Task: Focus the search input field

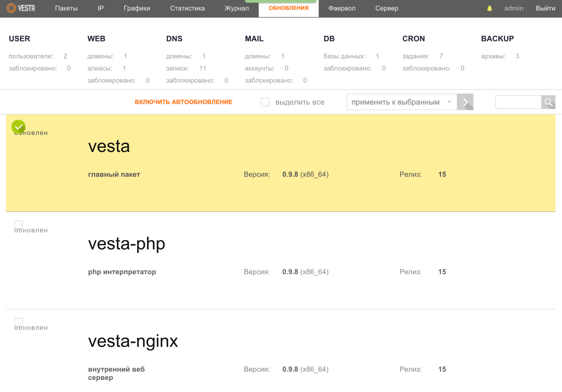Action: coord(518,102)
